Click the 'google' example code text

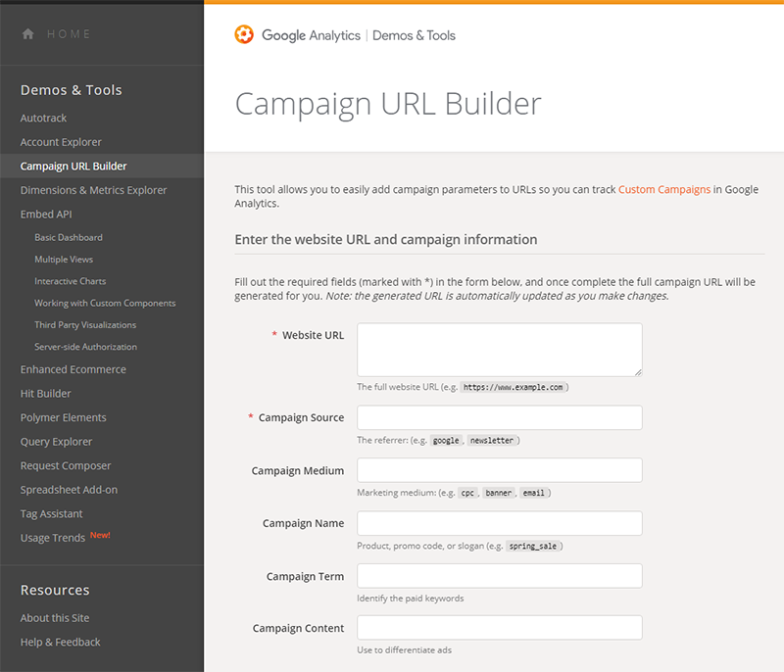tap(446, 440)
